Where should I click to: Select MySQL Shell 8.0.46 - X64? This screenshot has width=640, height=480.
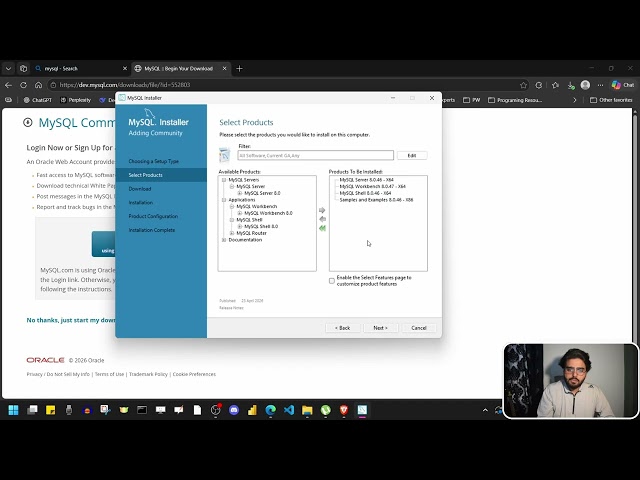click(365, 193)
